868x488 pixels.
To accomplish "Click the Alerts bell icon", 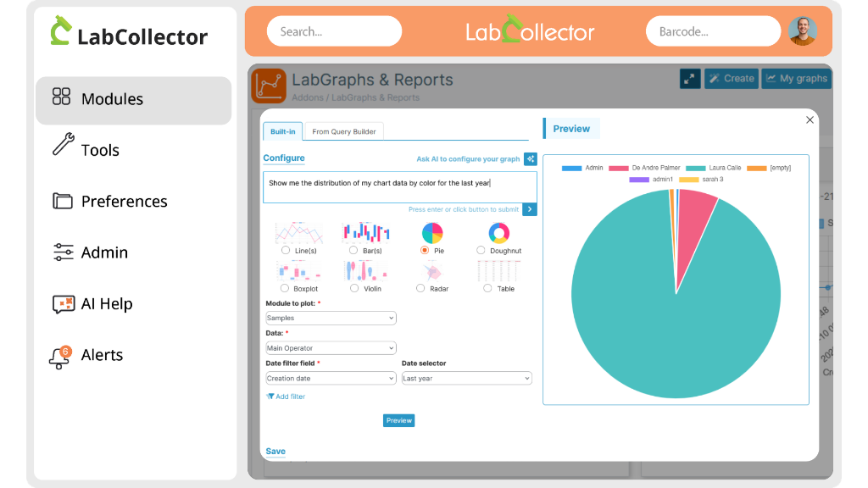I will click(x=60, y=358).
